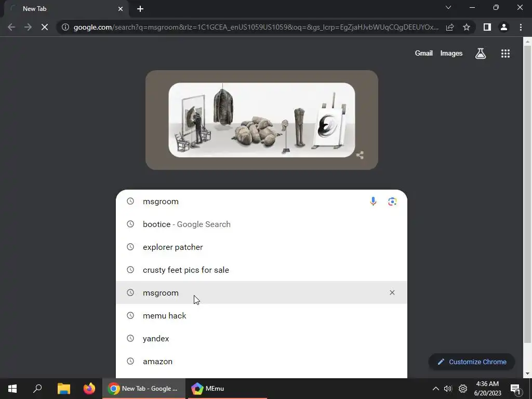Open the Google apps grid
Screen dimensions: 532x399
tap(505, 54)
